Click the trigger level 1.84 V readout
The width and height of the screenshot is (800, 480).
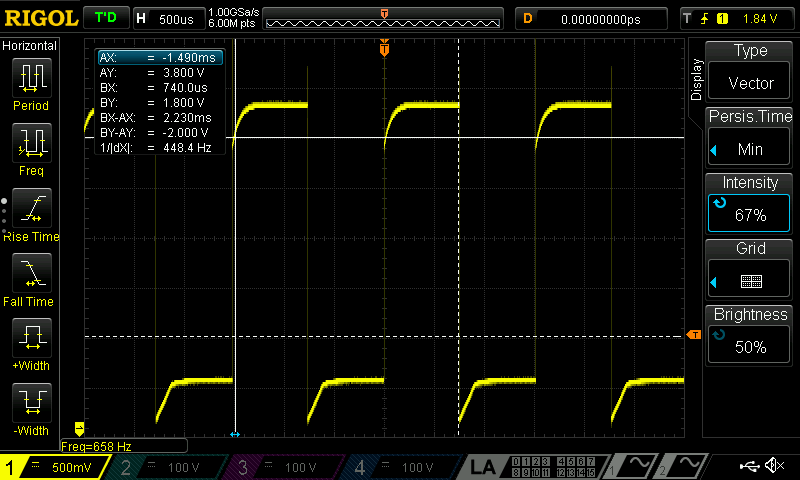pyautogui.click(x=760, y=19)
